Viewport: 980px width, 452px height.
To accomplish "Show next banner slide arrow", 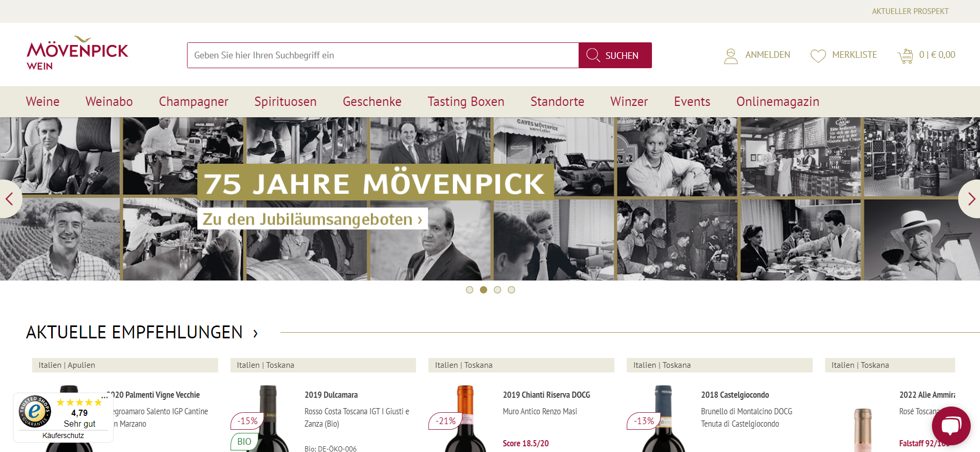I will click(x=971, y=199).
